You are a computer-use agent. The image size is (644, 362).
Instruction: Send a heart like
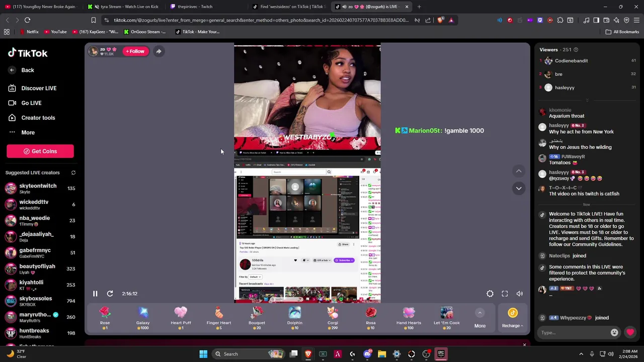click(630, 332)
